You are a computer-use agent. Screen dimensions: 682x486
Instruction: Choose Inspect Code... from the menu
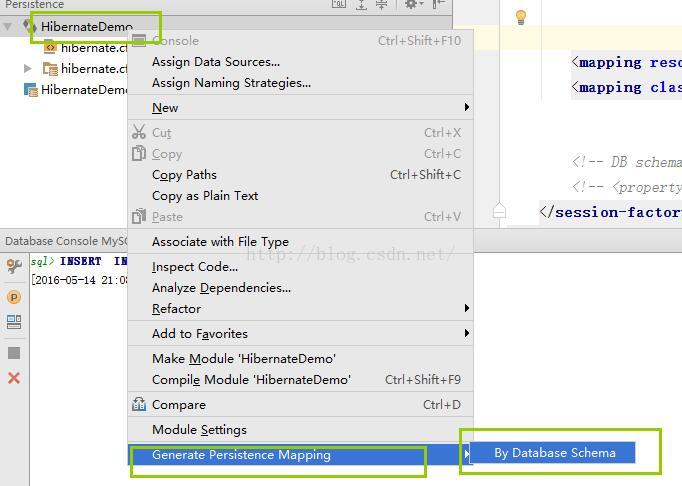point(300,267)
